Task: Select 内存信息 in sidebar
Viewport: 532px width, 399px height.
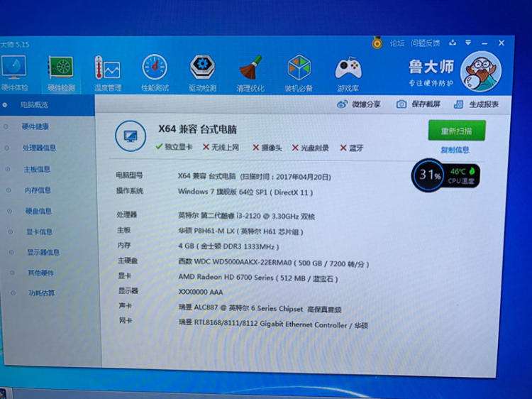Action: 38,190
